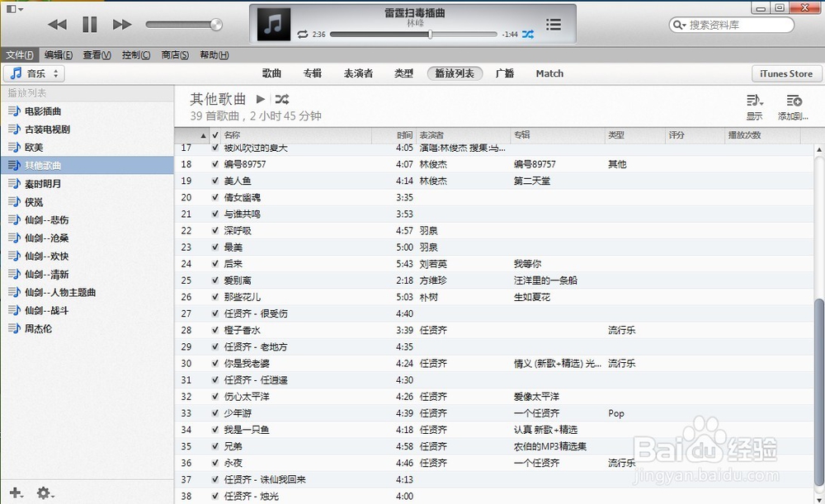The width and height of the screenshot is (825, 504).
Task: Uncheck the song 美人鱼
Action: (x=214, y=181)
